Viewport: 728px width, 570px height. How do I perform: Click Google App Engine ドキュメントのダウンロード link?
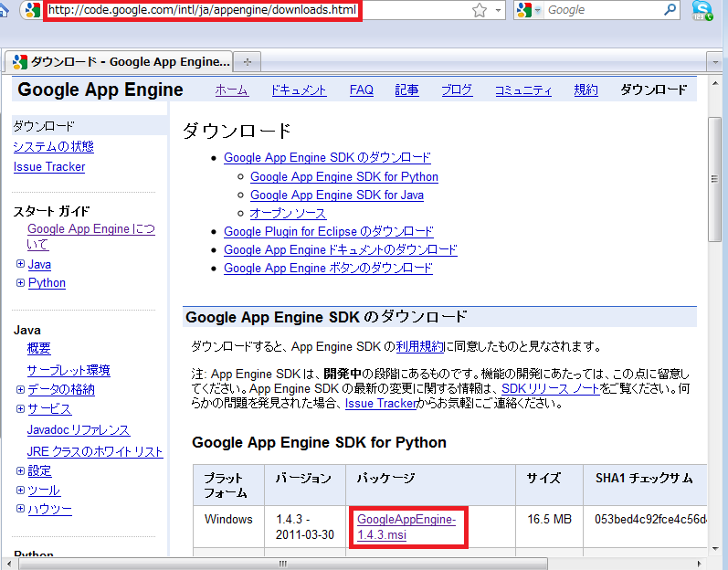pyautogui.click(x=341, y=249)
